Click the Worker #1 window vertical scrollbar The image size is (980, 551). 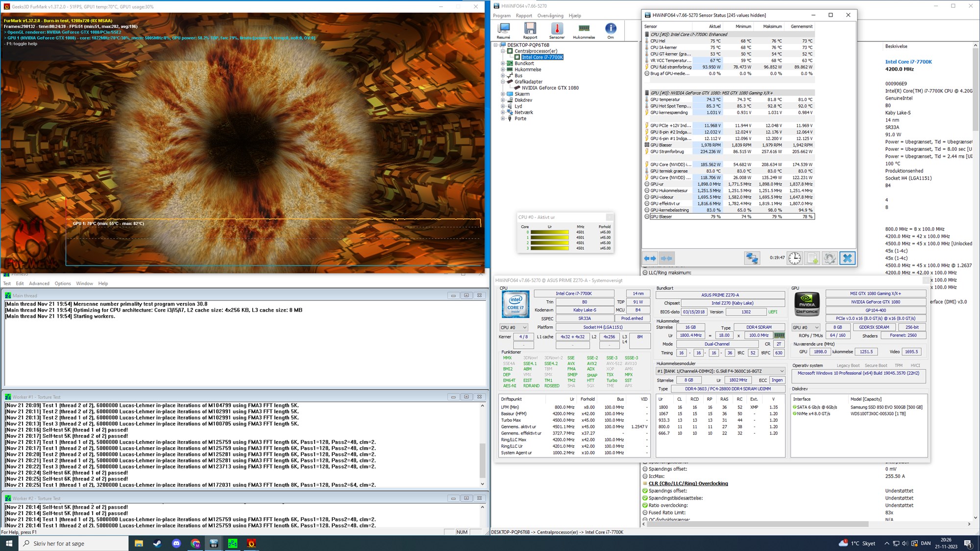click(x=482, y=445)
